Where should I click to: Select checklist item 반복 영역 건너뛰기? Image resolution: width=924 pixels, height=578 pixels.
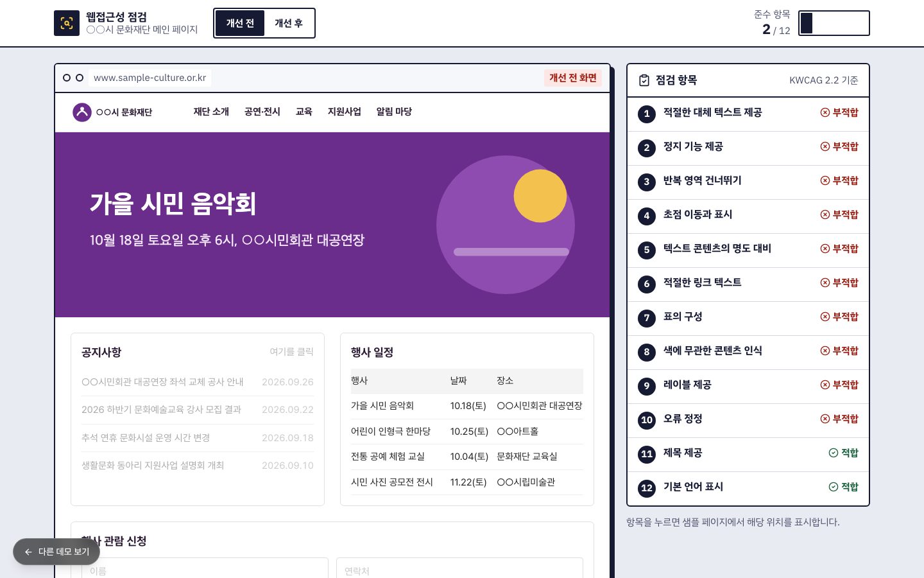pos(748,182)
